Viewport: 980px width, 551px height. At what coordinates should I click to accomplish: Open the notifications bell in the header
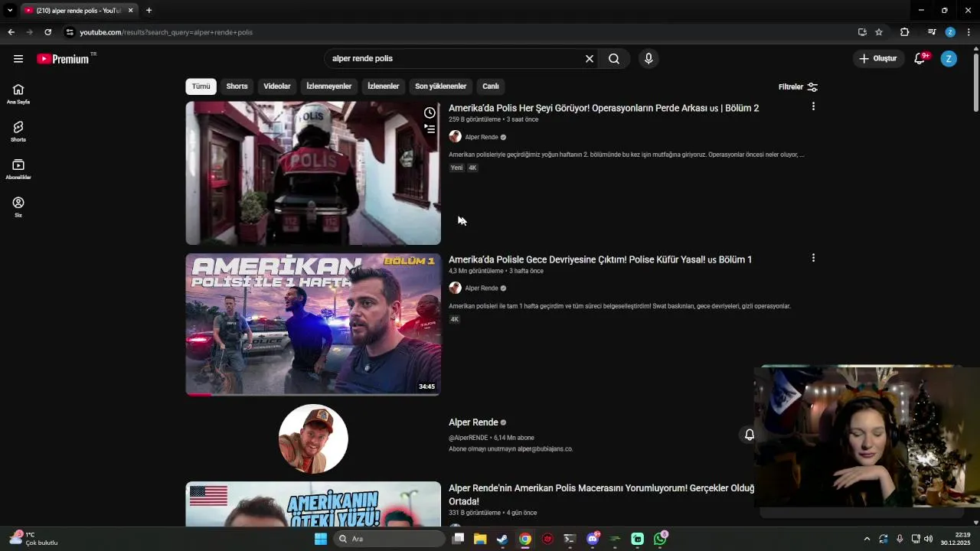click(x=920, y=59)
